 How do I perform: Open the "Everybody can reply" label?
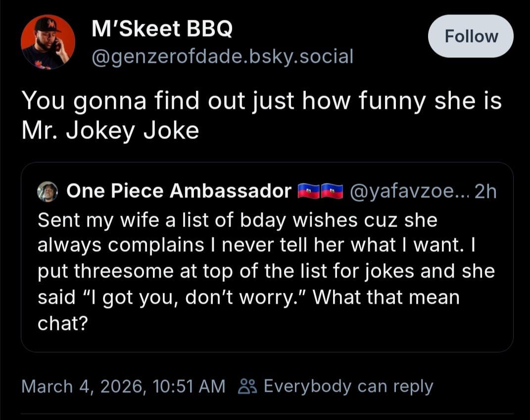pos(348,386)
